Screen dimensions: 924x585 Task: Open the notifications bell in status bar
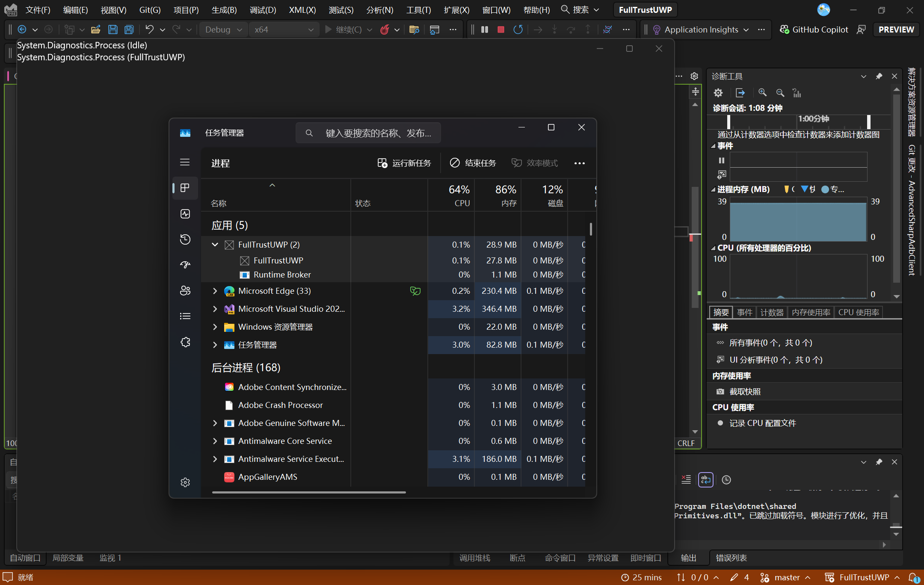913,577
